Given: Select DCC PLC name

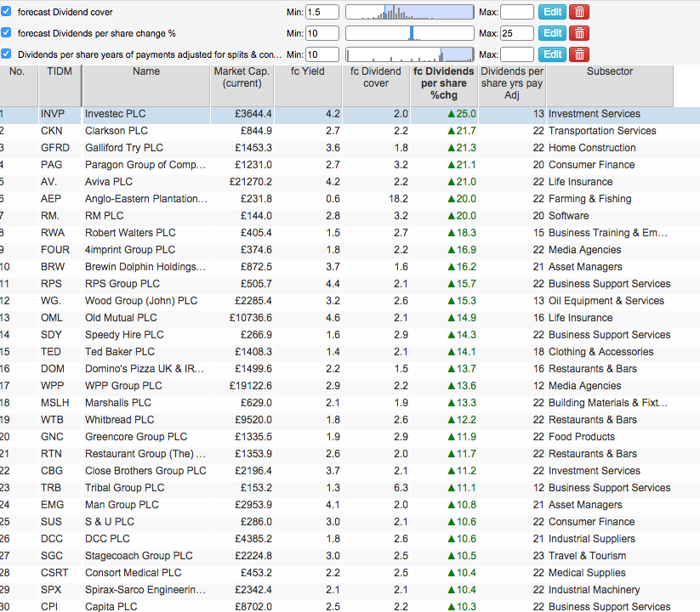Looking at the screenshot, I should tap(107, 539).
